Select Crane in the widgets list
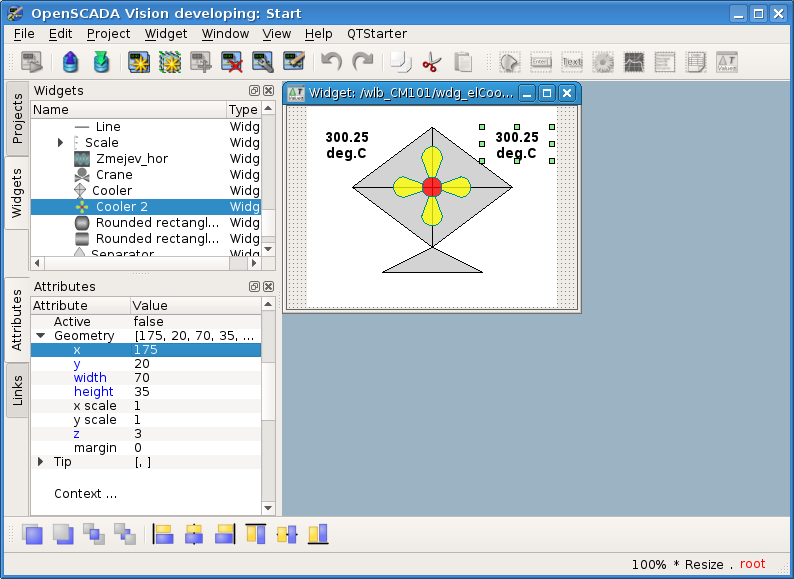The width and height of the screenshot is (794, 579). tap(114, 175)
